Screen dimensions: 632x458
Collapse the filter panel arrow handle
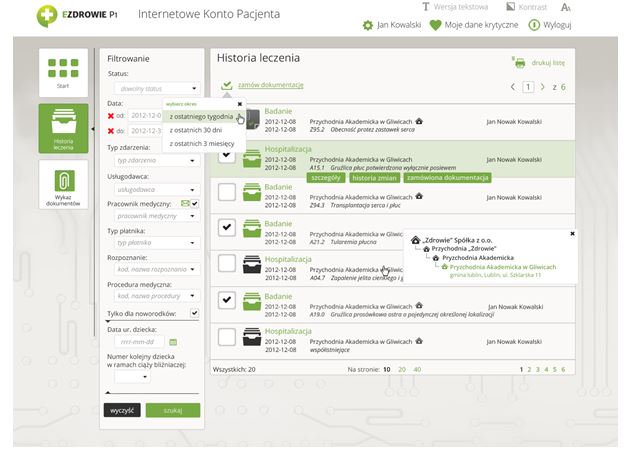tap(93, 129)
